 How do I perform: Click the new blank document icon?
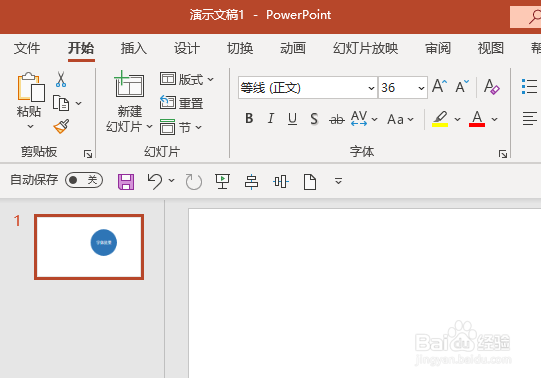point(309,182)
